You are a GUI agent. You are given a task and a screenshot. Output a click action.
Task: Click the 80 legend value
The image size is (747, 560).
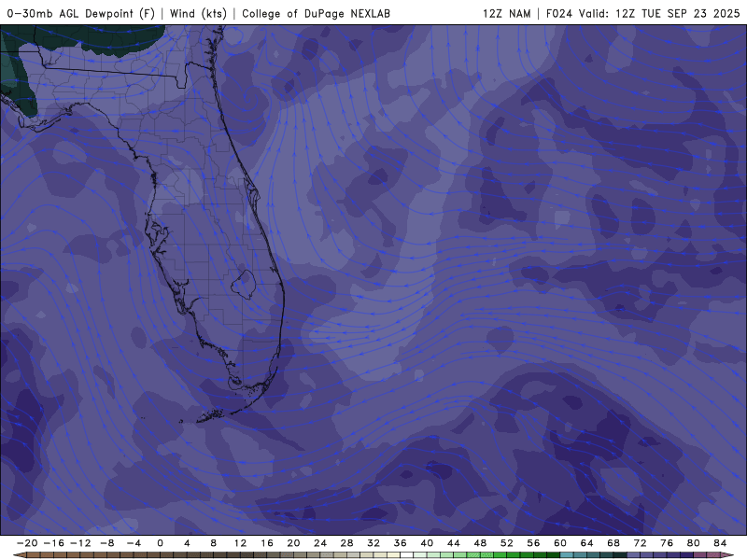[694, 543]
